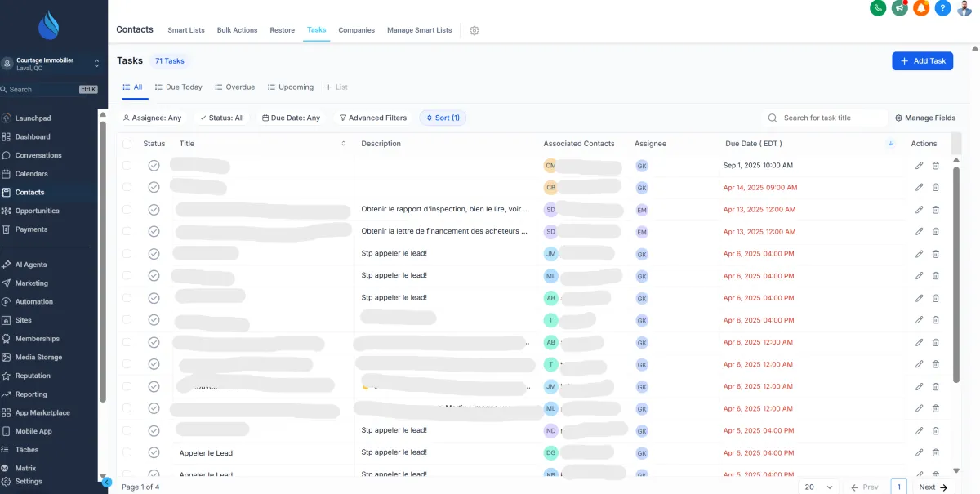Collapse the sidebar with the blue arrow
This screenshot has width=980, height=494.
(106, 483)
